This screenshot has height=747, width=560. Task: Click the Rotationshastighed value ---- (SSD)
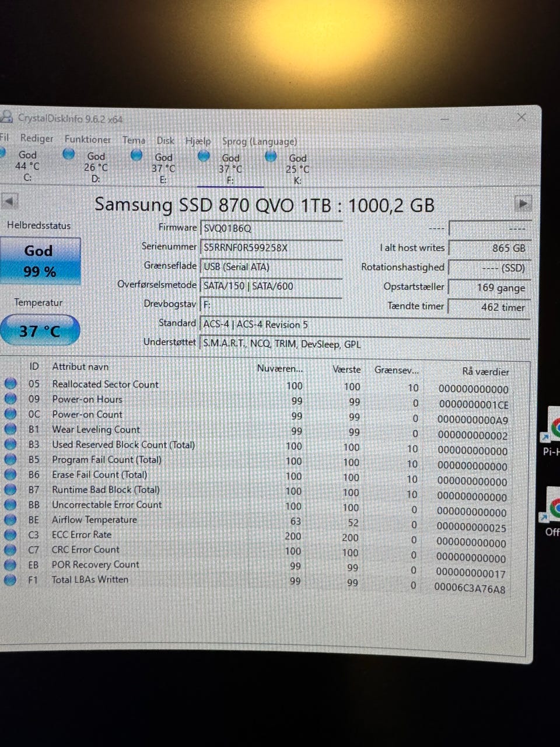click(489, 268)
